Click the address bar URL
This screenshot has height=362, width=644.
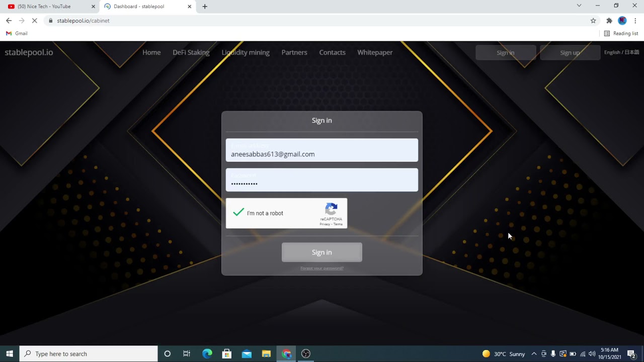(83, 21)
